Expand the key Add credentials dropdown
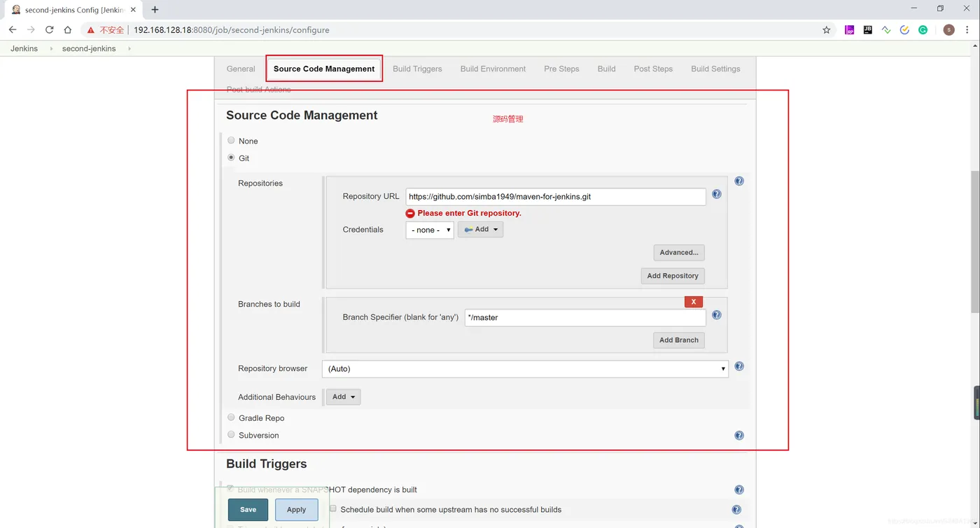The height and width of the screenshot is (528, 980). pyautogui.click(x=480, y=229)
